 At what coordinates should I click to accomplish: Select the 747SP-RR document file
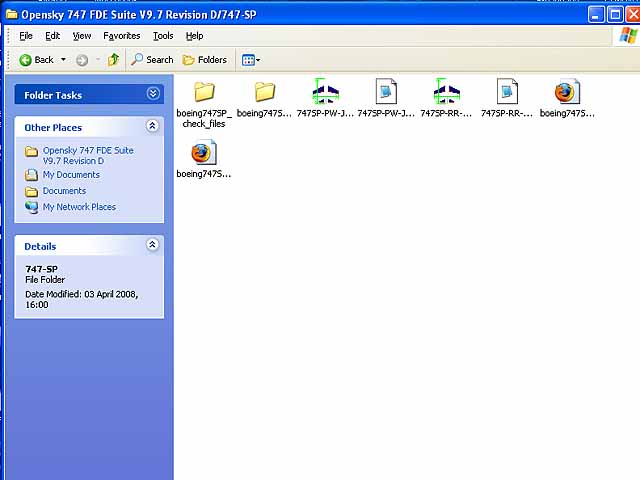click(507, 93)
